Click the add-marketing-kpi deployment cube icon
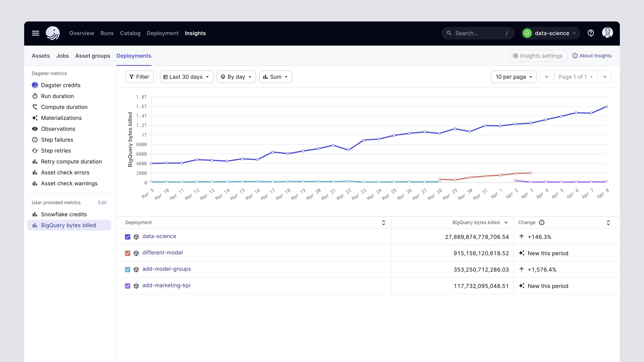This screenshot has height=362, width=644. pyautogui.click(x=136, y=286)
